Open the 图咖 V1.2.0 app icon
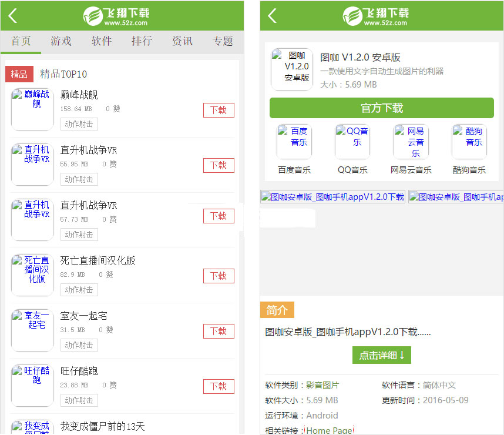The height and width of the screenshot is (435, 504). tap(292, 69)
